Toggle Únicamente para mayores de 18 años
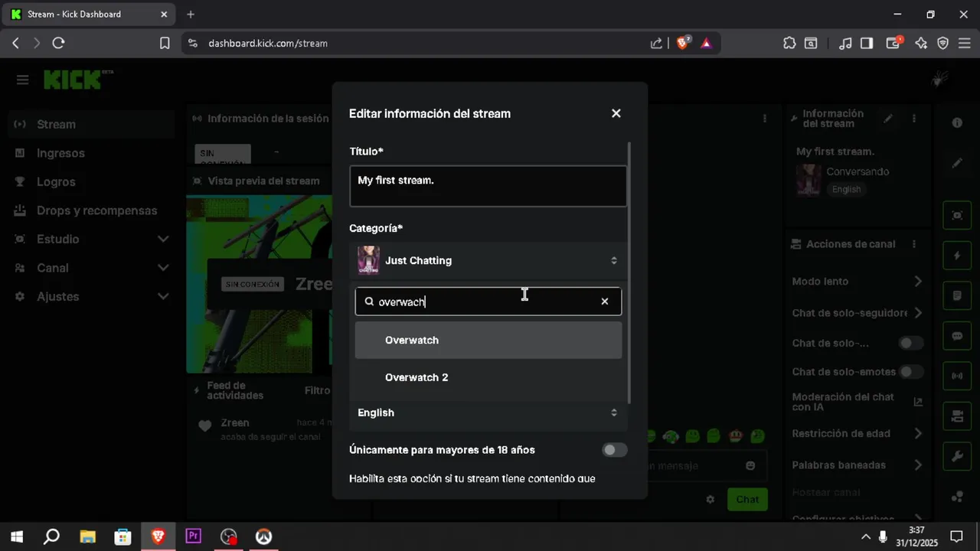Viewport: 980px width, 551px height. click(x=614, y=450)
